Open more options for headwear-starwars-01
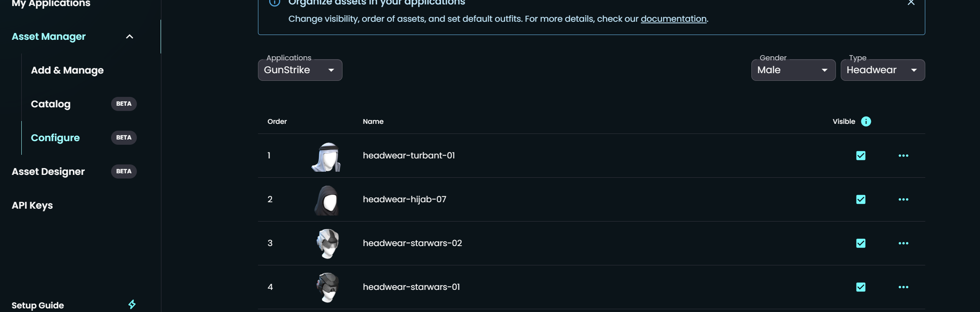Viewport: 980px width, 312px height. click(903, 287)
